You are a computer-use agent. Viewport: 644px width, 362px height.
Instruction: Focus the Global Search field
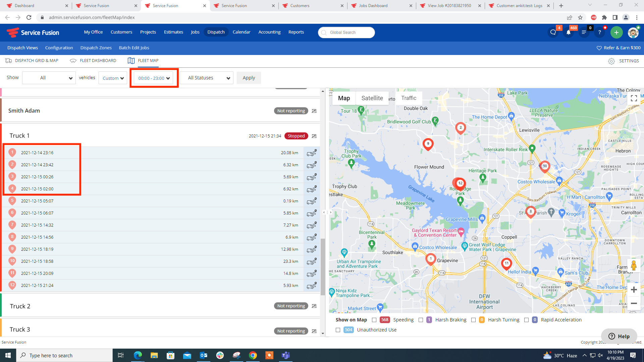[346, 33]
